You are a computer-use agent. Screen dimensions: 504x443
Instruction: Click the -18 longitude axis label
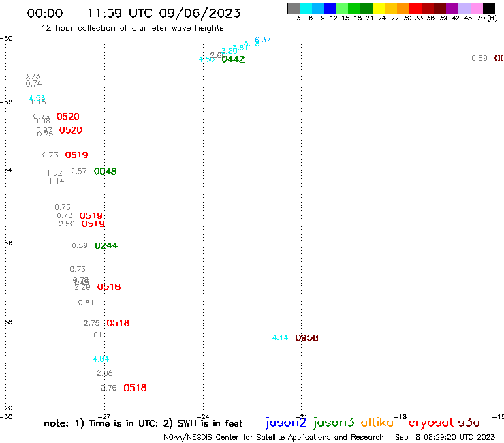[400, 416]
